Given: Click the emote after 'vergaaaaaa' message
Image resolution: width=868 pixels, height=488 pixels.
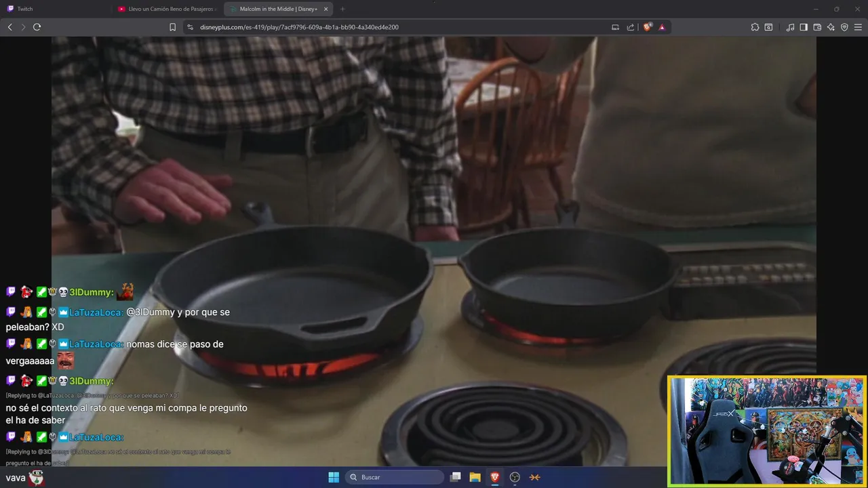Looking at the screenshot, I should [x=65, y=361].
